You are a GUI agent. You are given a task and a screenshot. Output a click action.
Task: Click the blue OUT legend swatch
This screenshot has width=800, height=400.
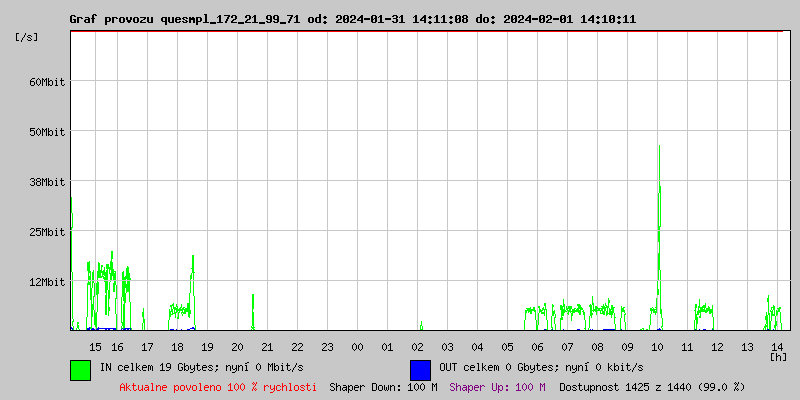(420, 369)
